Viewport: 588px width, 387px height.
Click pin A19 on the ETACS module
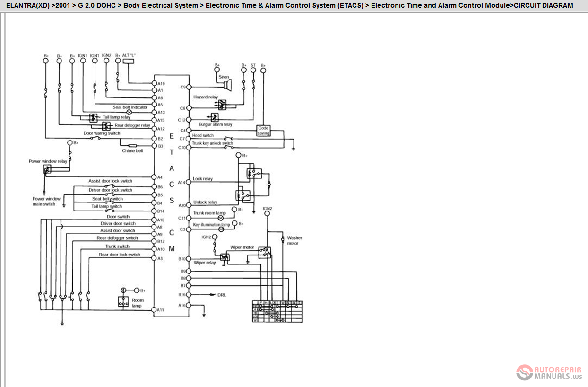click(154, 83)
